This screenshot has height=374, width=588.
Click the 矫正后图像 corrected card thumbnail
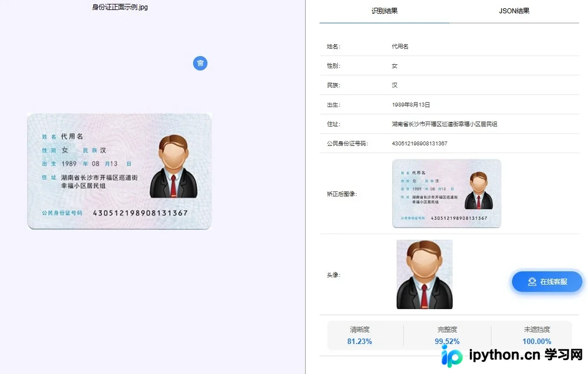[447, 193]
